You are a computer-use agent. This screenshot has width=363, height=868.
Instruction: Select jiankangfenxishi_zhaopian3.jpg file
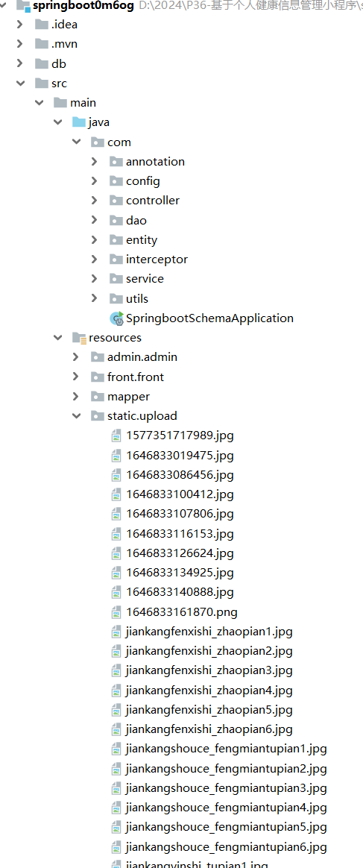click(209, 670)
